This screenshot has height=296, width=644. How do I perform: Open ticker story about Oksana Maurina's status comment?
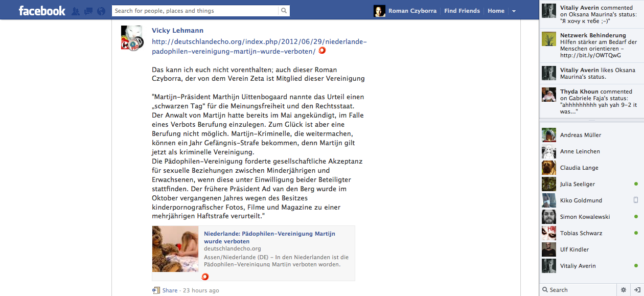click(x=591, y=15)
